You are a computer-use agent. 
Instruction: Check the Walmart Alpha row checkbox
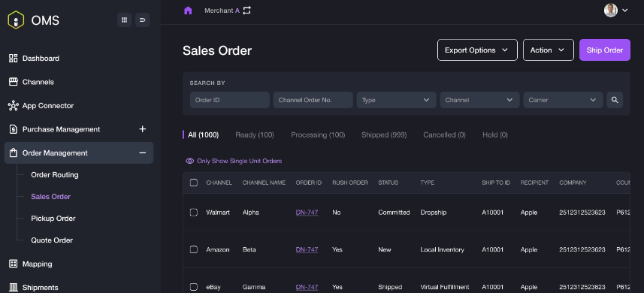193,212
